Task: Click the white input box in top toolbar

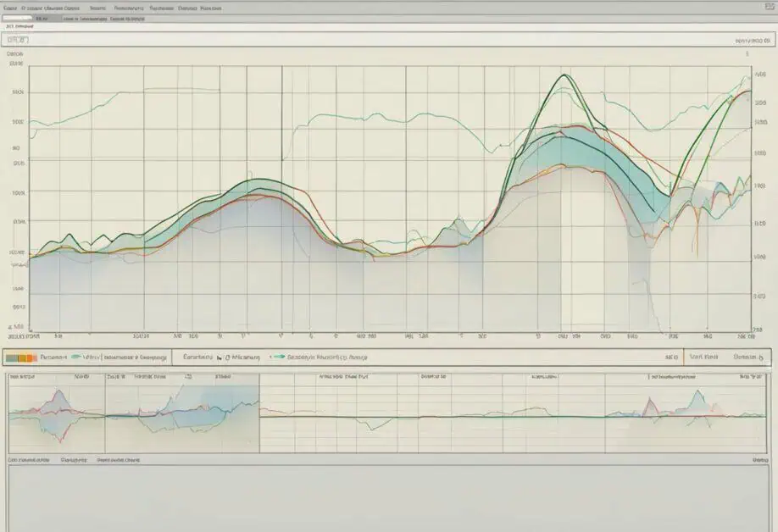Action: point(17,19)
